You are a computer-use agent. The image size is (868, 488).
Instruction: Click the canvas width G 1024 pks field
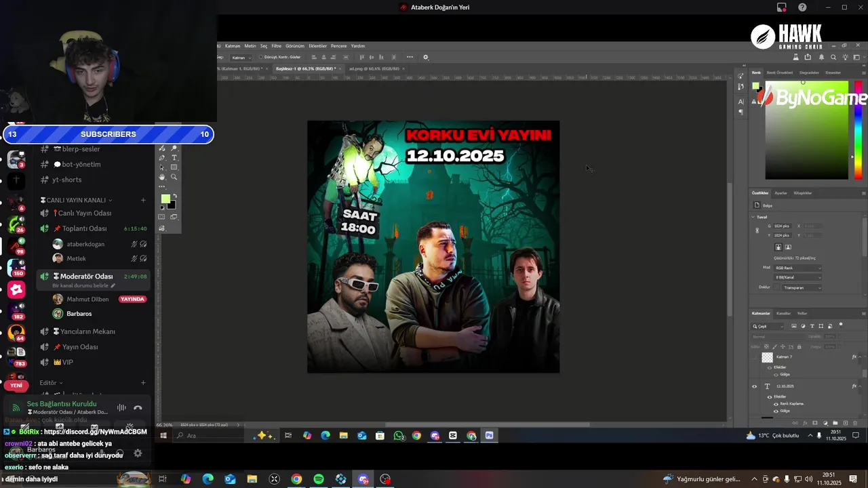click(782, 226)
